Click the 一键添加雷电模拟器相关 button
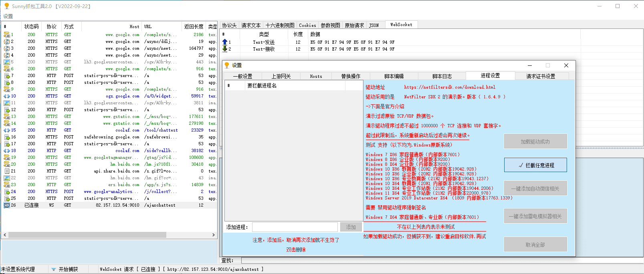The width and height of the screenshot is (644, 274). 535,216
